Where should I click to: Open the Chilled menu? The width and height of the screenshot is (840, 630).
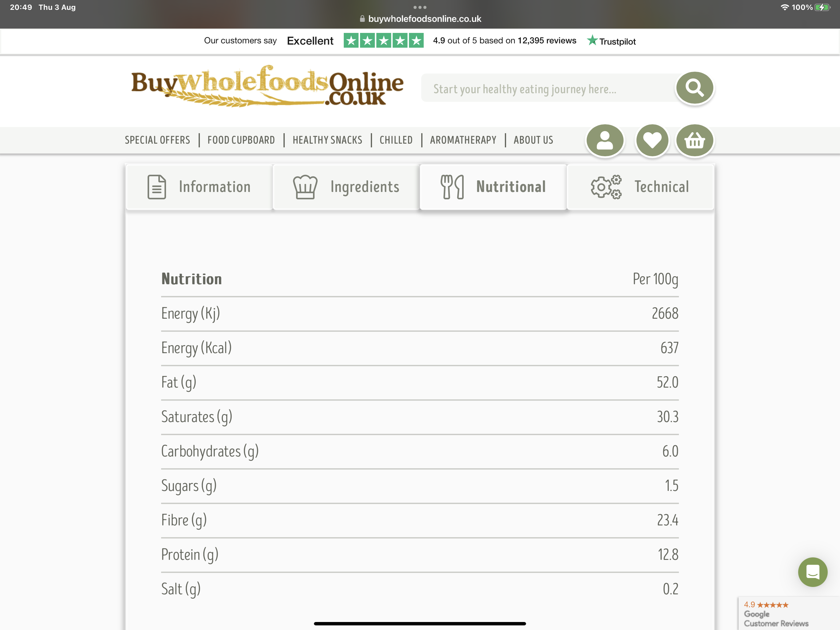click(x=396, y=140)
